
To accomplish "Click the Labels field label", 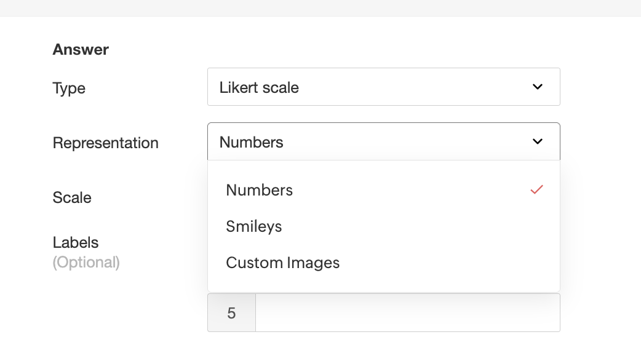I will coord(76,242).
